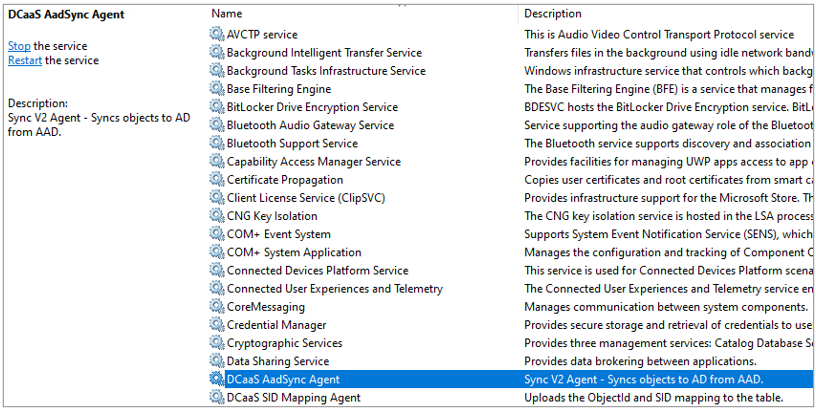Click the CoreMessaging service gear icon
This screenshot has height=409, width=816.
(x=217, y=307)
